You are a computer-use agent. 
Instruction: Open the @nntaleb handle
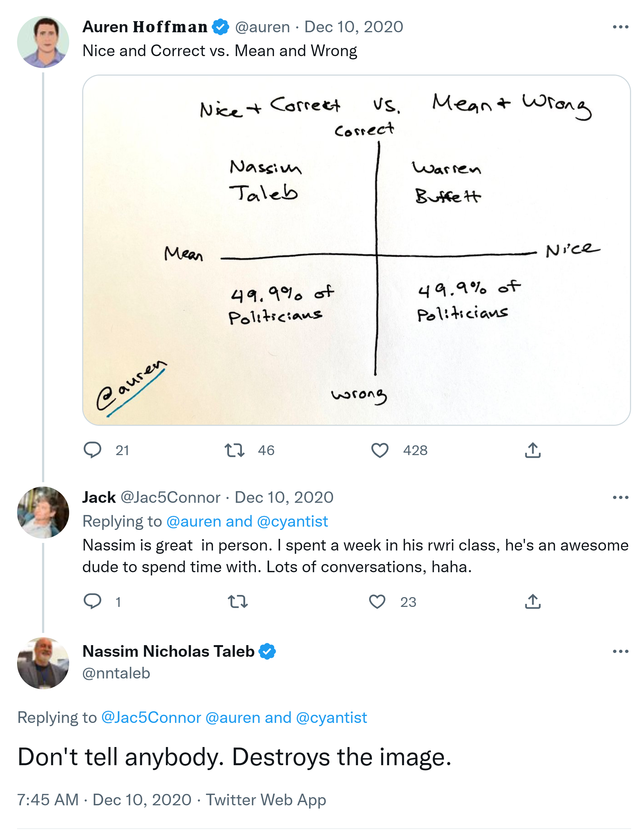116,673
